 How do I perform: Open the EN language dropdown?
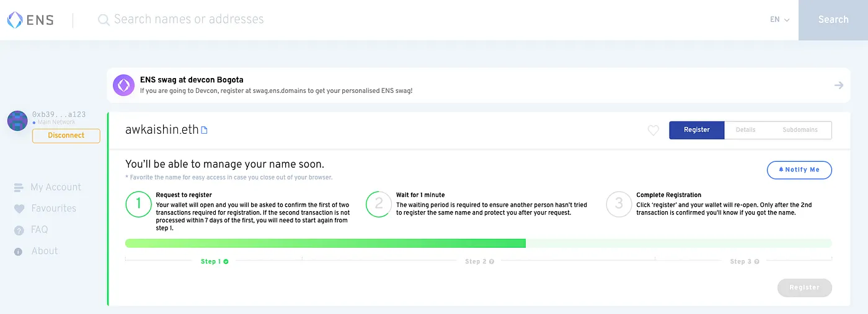779,20
